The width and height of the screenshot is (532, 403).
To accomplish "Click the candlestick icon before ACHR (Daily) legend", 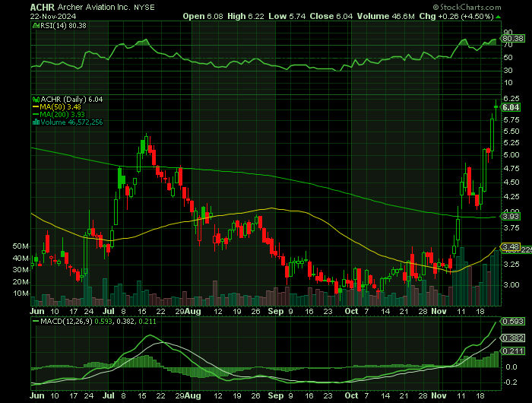I will (36, 100).
